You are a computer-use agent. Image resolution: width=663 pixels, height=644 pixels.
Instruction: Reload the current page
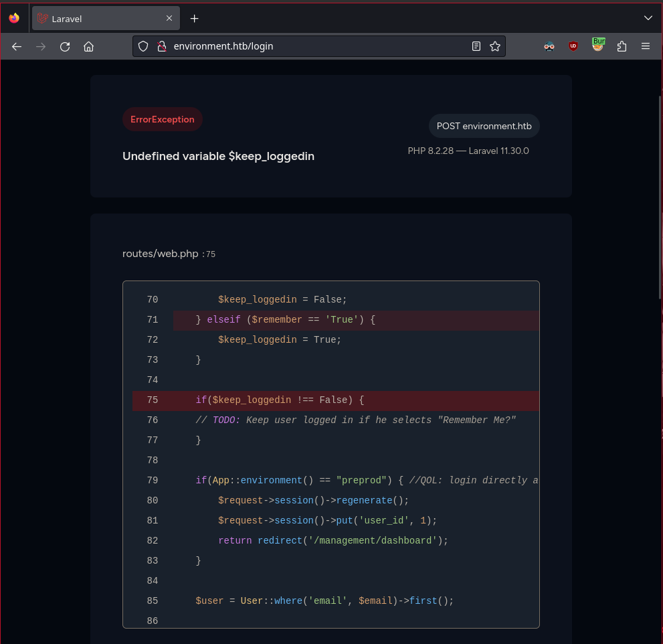[65, 47]
